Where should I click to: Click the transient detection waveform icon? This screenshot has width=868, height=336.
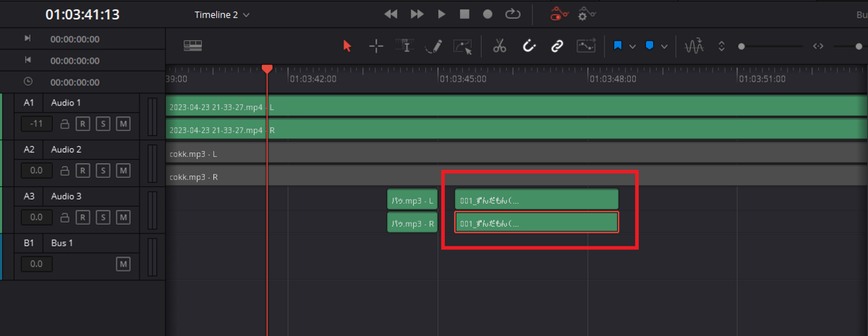pos(694,46)
